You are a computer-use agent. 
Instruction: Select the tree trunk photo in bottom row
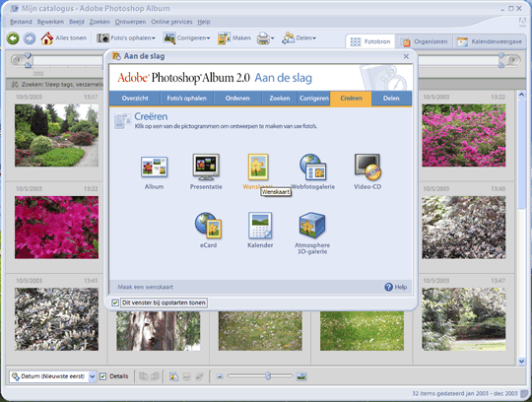159,331
